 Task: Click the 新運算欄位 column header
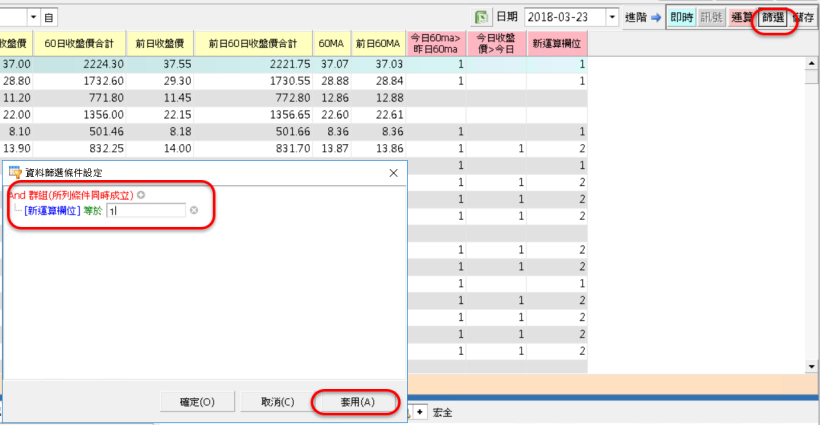tap(557, 43)
